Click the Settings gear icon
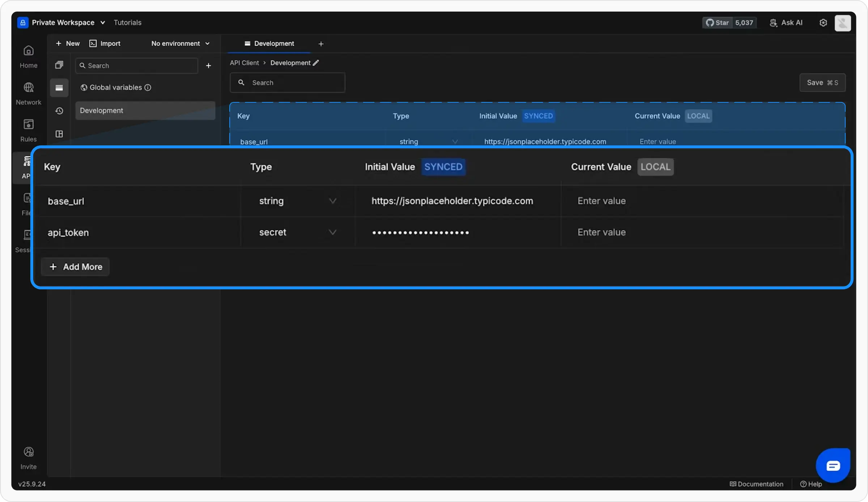Screen dimensions: 868x502 tap(823, 22)
